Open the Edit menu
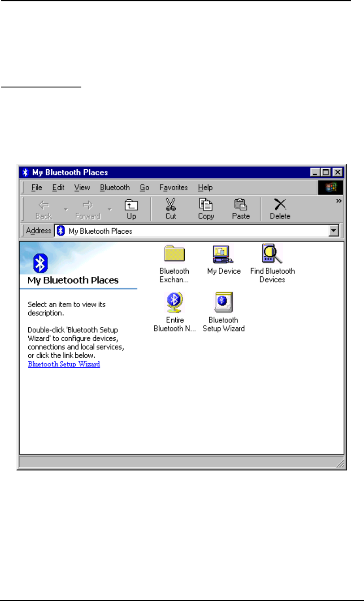The height and width of the screenshot is (601, 364). 58,188
